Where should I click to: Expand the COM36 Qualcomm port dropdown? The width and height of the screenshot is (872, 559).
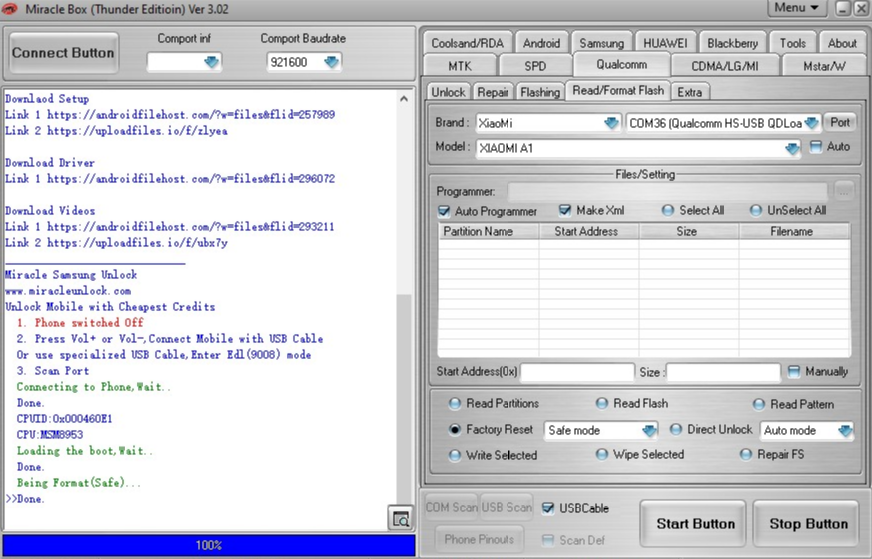point(811,123)
